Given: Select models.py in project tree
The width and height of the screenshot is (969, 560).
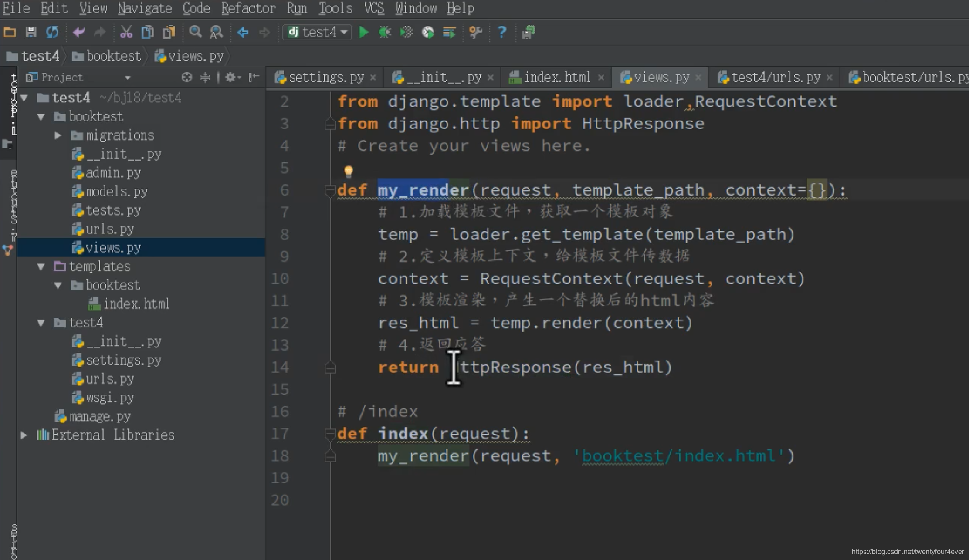Looking at the screenshot, I should coord(110,192).
